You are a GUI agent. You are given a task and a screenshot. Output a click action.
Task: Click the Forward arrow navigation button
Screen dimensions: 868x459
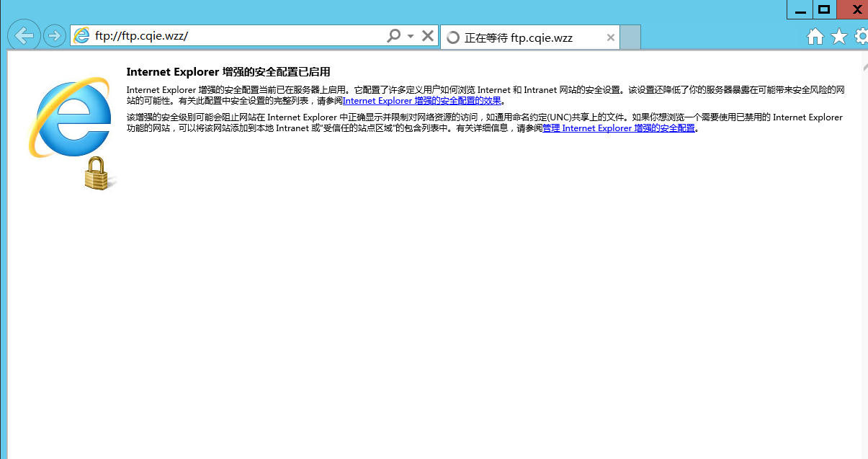click(x=55, y=35)
